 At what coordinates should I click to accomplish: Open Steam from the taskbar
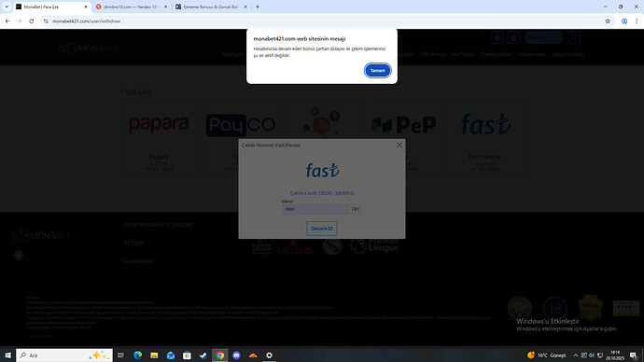tap(203, 355)
